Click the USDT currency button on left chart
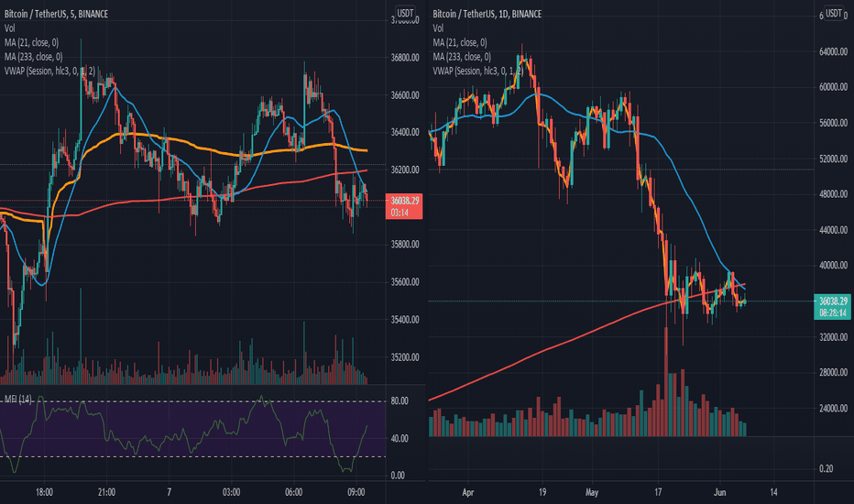Screen dimensions: 854x504 405,13
